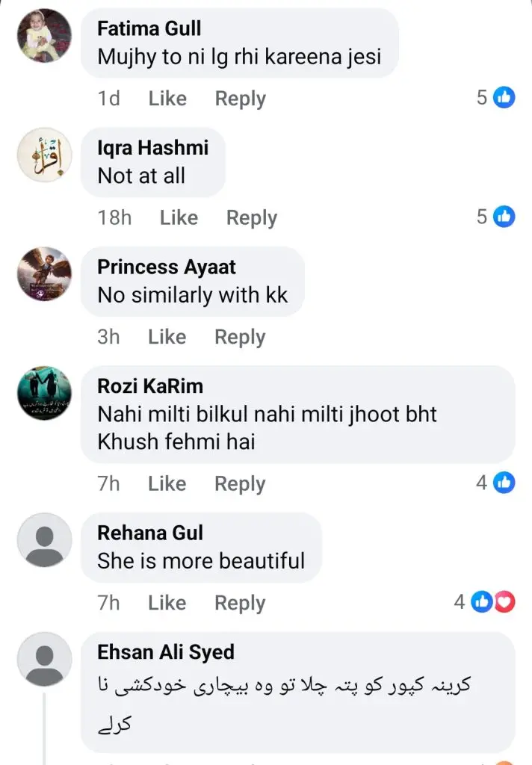Screen dimensions: 532x765
Task: Open Rehana Gul's profile name link
Action: tap(150, 533)
